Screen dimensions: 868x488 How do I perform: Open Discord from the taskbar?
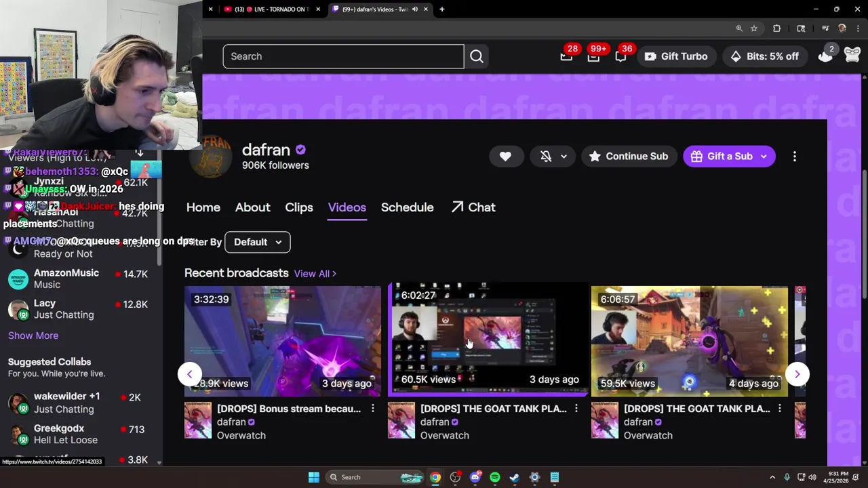(x=475, y=477)
